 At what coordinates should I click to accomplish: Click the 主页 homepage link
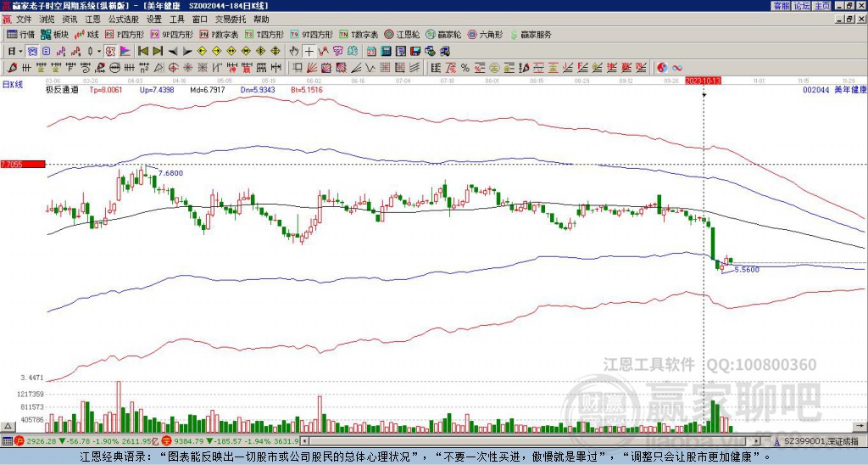pyautogui.click(x=822, y=6)
